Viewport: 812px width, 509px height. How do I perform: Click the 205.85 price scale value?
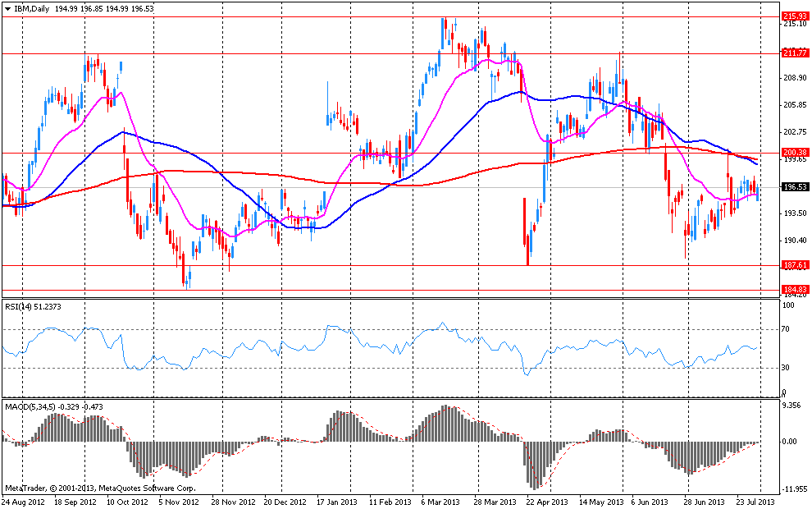[795, 105]
